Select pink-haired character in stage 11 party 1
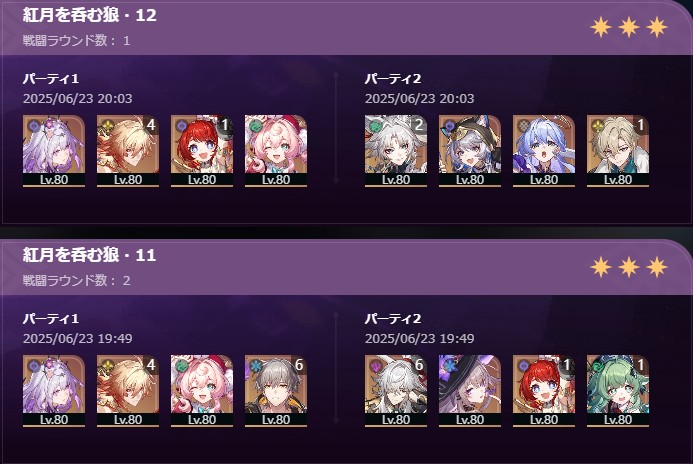The width and height of the screenshot is (693, 464). pyautogui.click(x=202, y=391)
